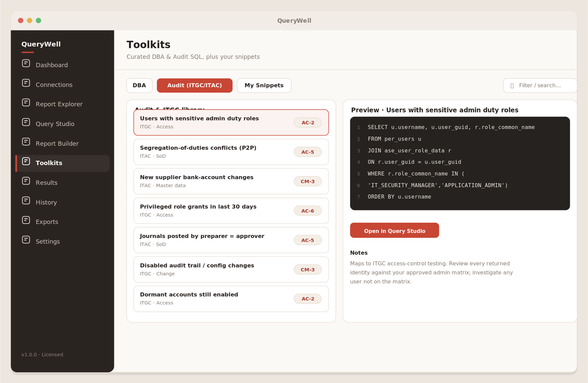The image size is (588, 383).
Task: Switch to the DBA tab
Action: click(x=139, y=85)
